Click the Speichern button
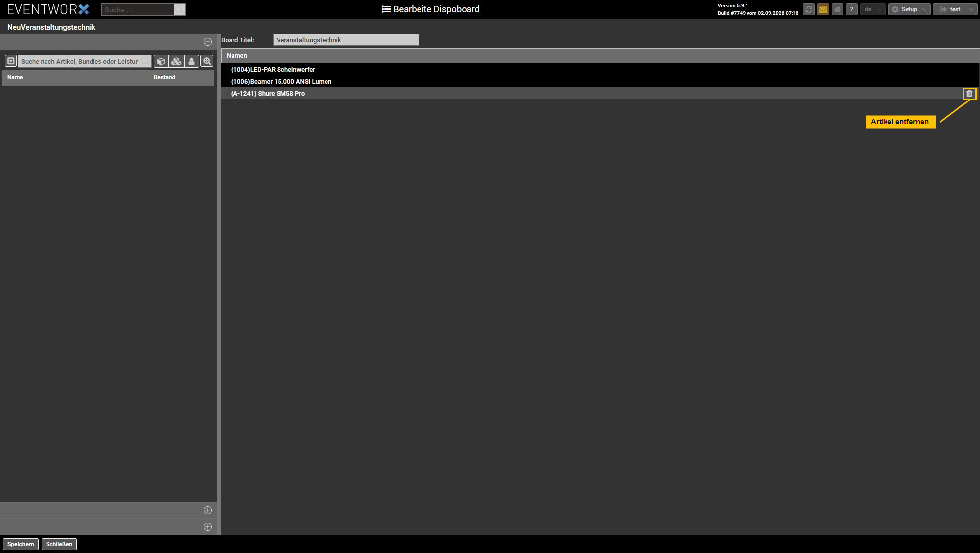Screen dimensions: 980x553 (21, 544)
